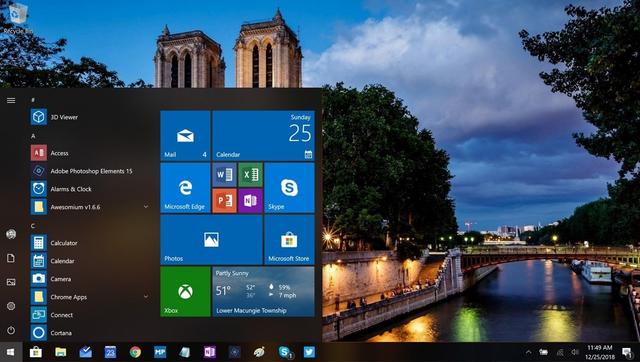
Task: Open Excel small tile
Action: 250,175
